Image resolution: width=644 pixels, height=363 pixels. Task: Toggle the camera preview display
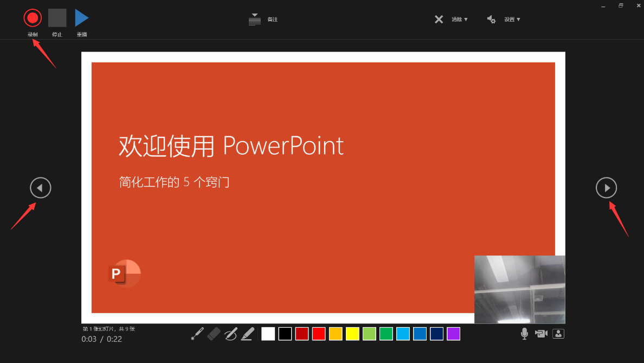[x=558, y=333]
